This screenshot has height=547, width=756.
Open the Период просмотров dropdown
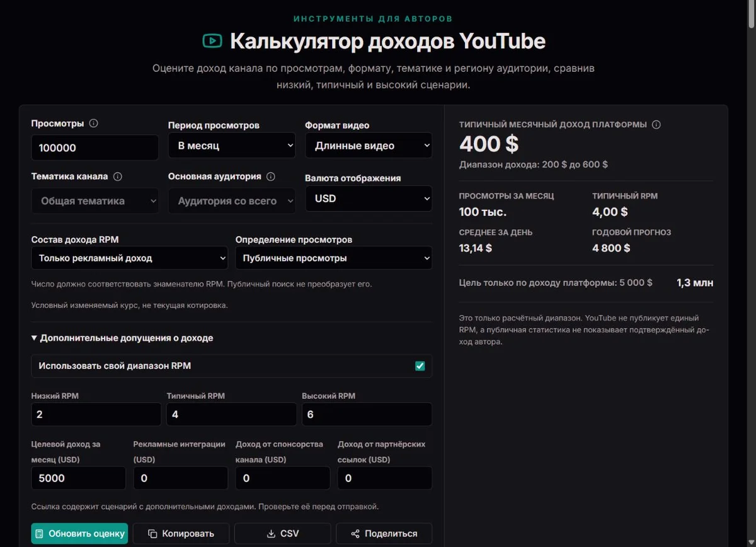coord(232,146)
